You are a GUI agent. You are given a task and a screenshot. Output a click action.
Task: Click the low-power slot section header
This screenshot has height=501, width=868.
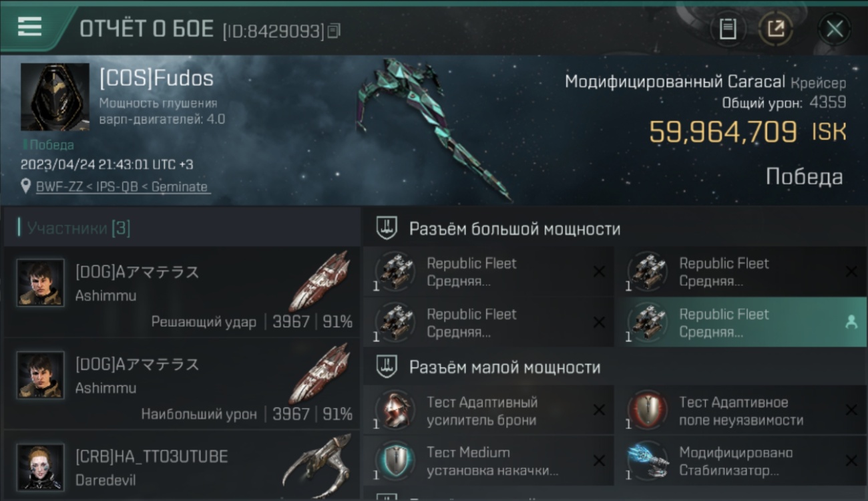coord(614,367)
